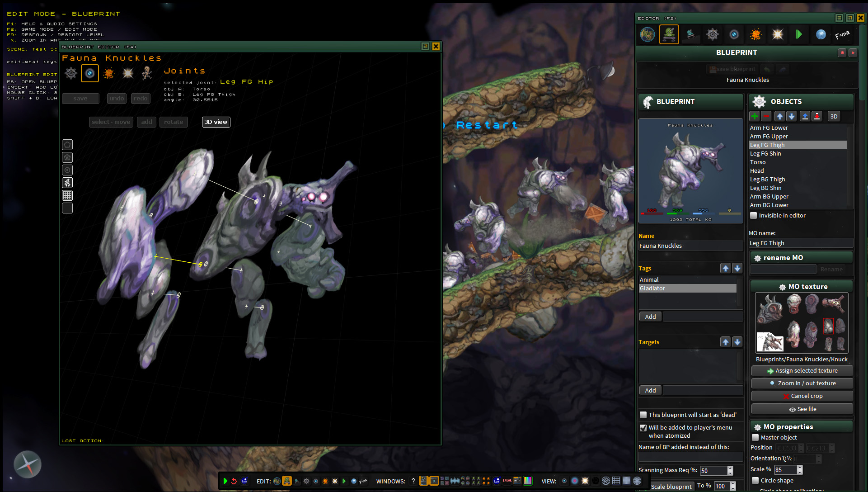Screen dimensions: 868x492
Task: Click the down arrow next to Targets
Action: coord(737,342)
